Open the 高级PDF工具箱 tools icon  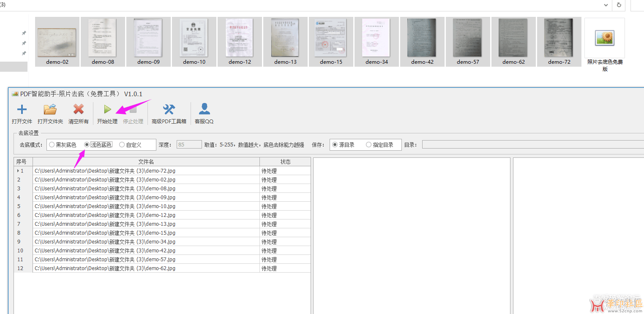169,110
